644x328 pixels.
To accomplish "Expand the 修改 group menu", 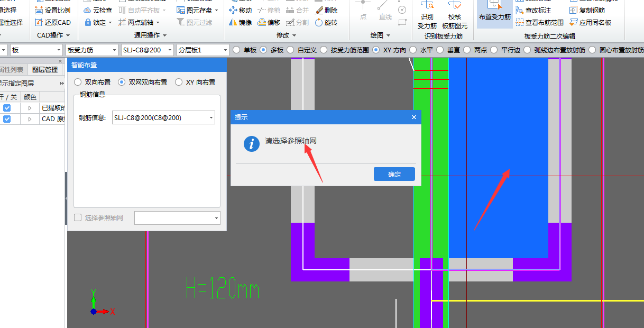I will [286, 35].
